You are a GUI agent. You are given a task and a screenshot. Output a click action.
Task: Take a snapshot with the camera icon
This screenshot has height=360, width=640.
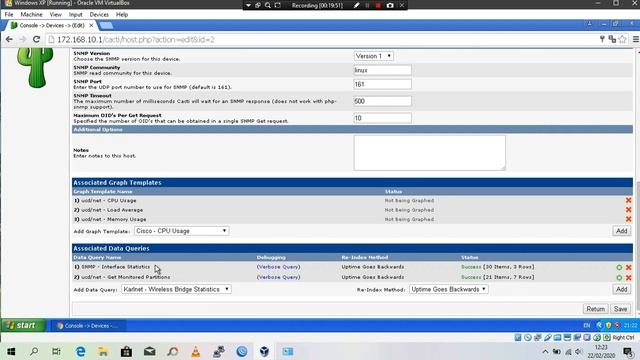click(x=390, y=5)
